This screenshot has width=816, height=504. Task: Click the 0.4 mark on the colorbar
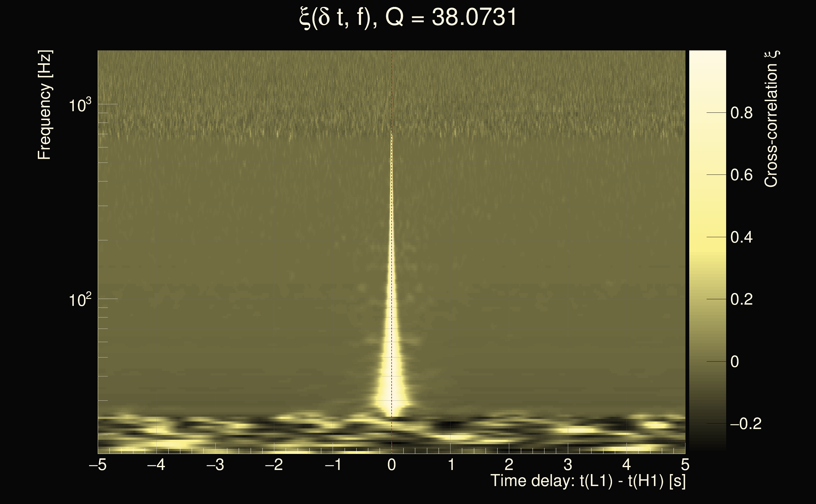coord(741,237)
